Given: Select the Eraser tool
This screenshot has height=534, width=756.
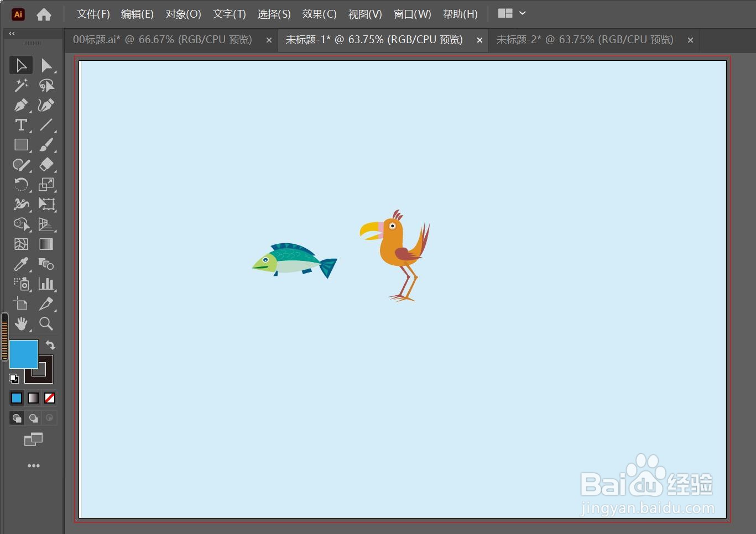Looking at the screenshot, I should tap(46, 165).
